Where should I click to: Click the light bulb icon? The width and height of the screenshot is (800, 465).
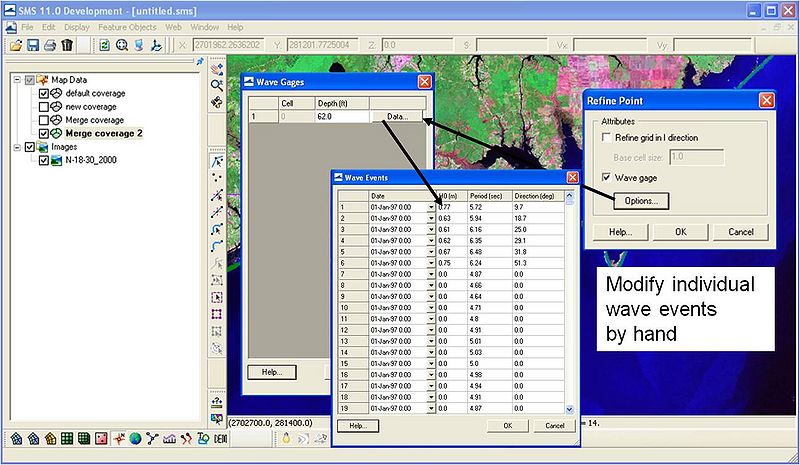pyautogui.click(x=286, y=438)
